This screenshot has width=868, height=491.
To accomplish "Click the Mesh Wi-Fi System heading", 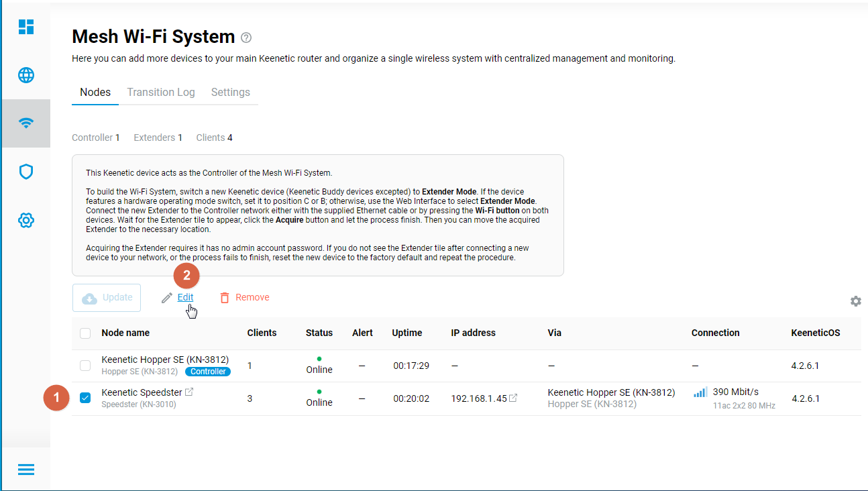I will coord(154,36).
